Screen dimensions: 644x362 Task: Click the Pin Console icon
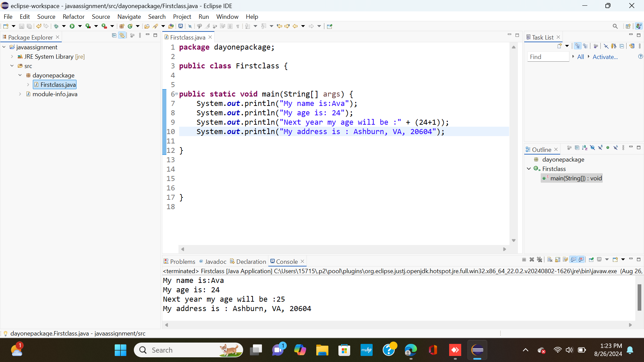591,259
